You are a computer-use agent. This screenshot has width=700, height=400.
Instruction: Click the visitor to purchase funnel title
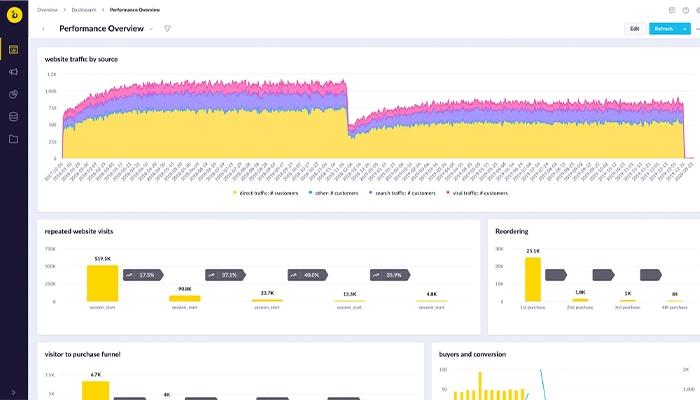[x=83, y=354]
